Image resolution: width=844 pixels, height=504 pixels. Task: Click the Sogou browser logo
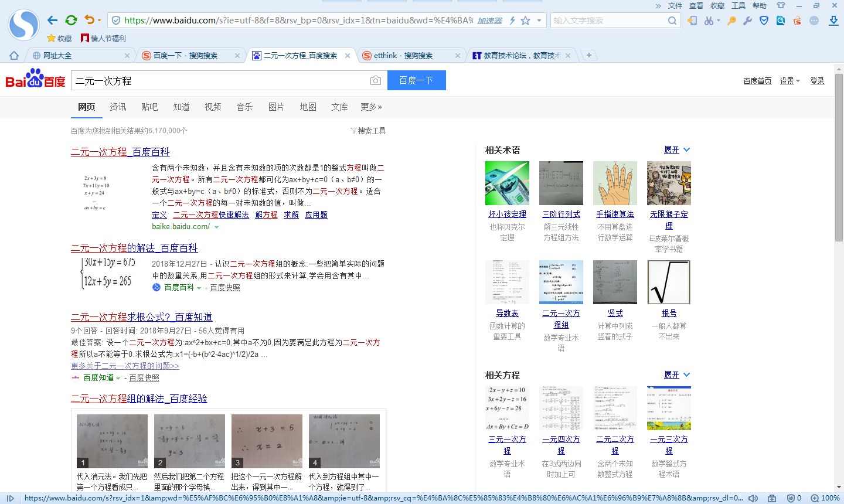click(x=23, y=25)
